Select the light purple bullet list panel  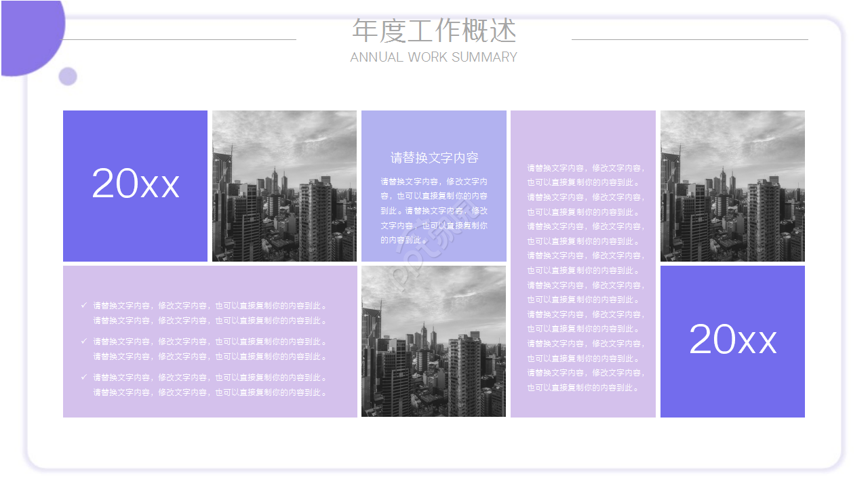point(208,341)
